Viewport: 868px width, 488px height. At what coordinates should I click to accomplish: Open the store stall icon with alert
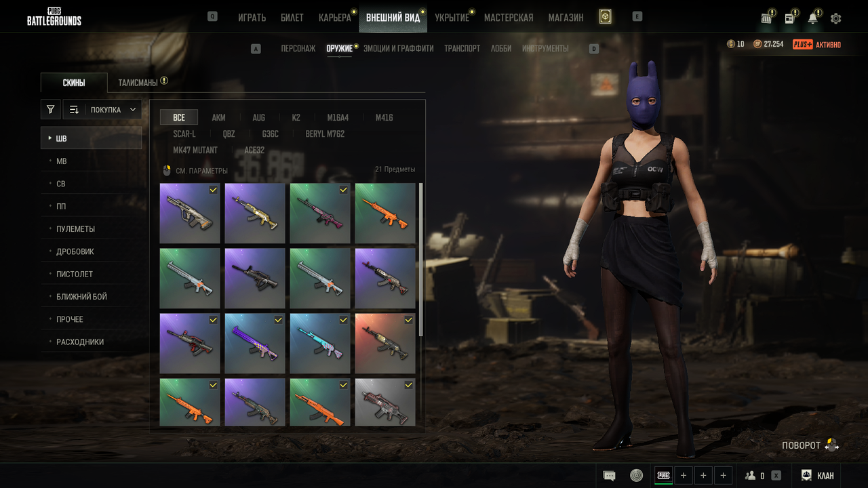(767, 18)
